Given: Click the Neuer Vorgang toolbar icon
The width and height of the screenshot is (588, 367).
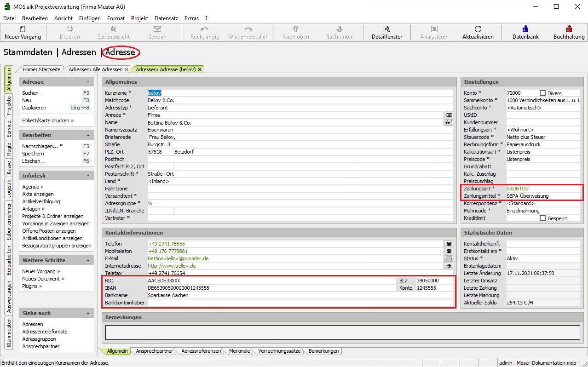Looking at the screenshot, I should click(23, 29).
